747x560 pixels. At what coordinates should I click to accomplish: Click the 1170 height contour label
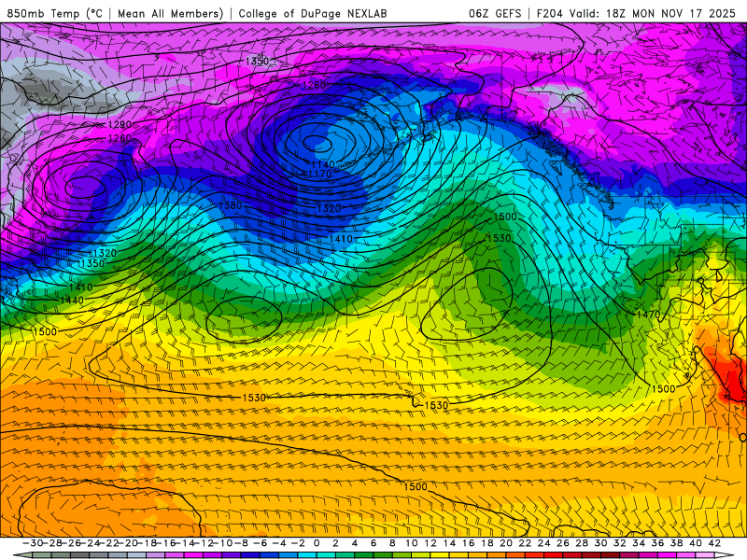(x=320, y=174)
